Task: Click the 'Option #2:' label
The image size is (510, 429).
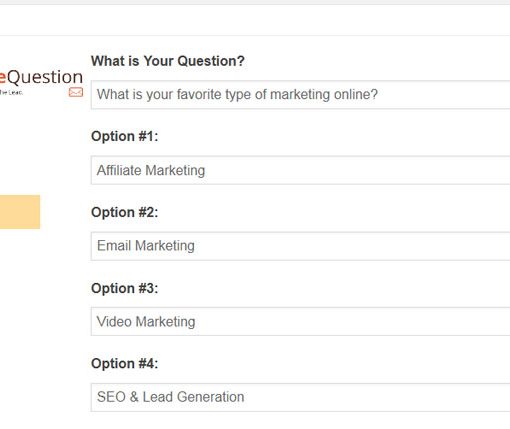Action: point(125,212)
